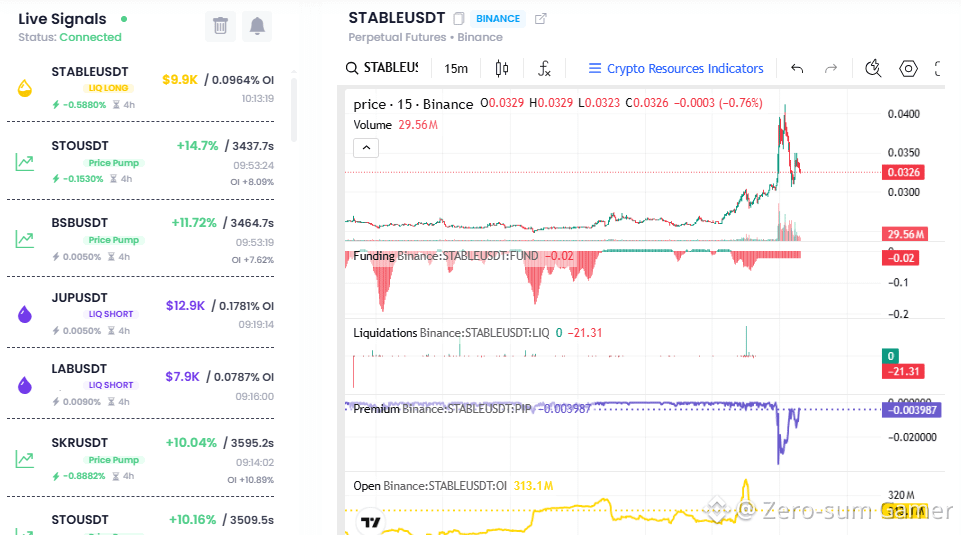Open STOUSDT +10.16% signal row
The image size is (961, 535).
point(140,519)
